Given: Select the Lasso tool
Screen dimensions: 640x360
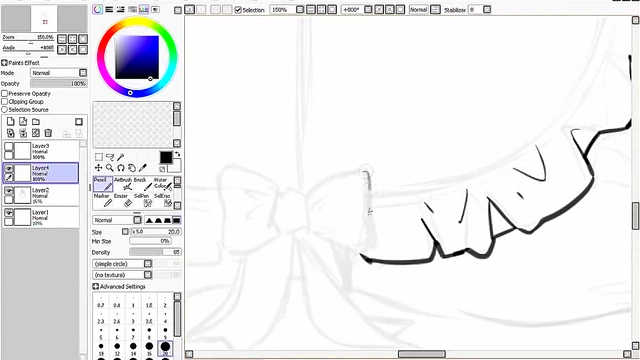Looking at the screenshot, I should [x=110, y=157].
